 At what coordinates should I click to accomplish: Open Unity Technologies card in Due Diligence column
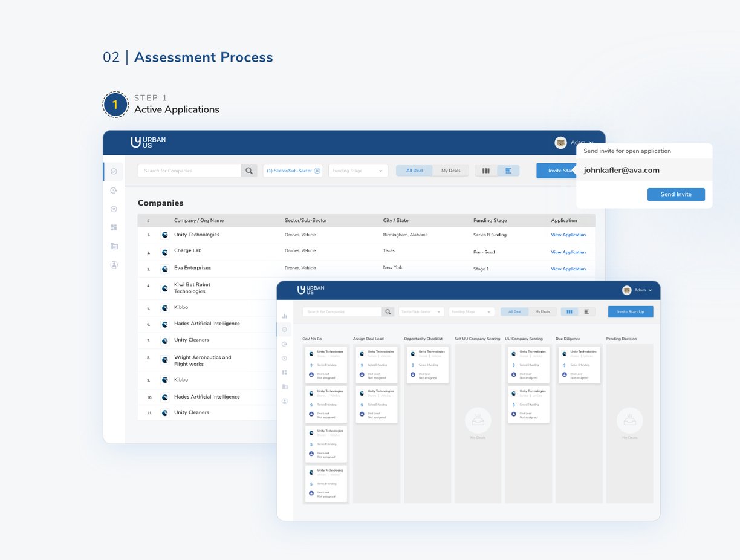pyautogui.click(x=579, y=365)
